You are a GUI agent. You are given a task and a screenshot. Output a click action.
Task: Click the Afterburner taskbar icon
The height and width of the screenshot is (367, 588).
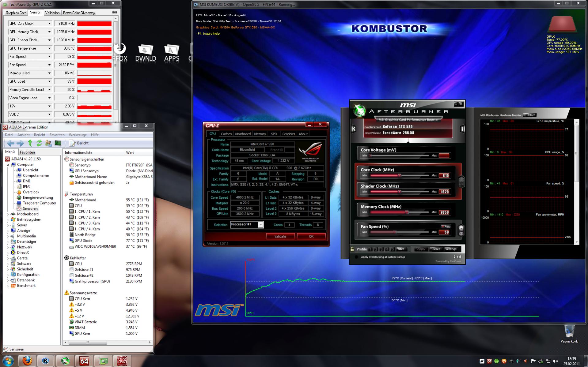[65, 361]
